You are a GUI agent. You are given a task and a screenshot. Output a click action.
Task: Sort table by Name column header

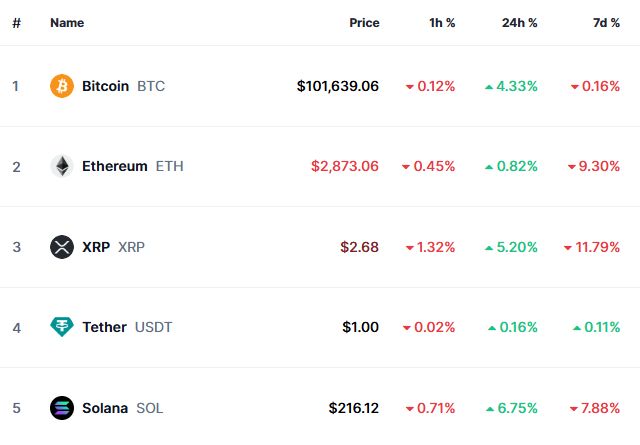(x=67, y=23)
